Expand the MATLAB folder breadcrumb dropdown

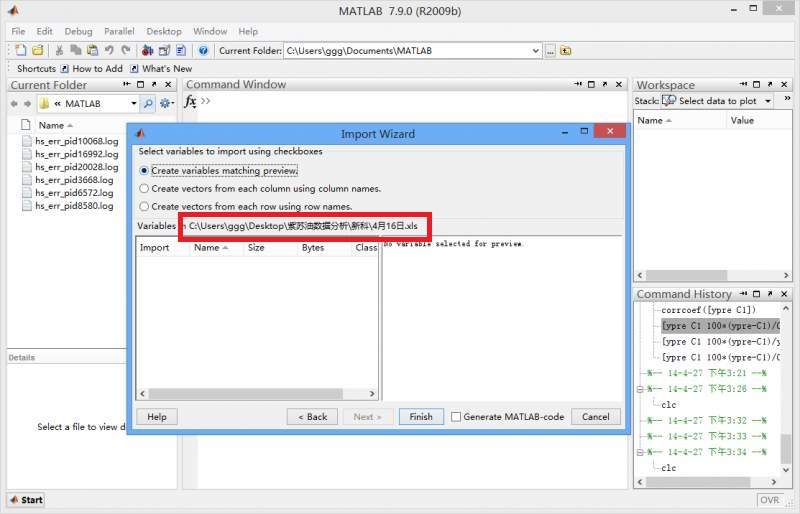[x=134, y=104]
